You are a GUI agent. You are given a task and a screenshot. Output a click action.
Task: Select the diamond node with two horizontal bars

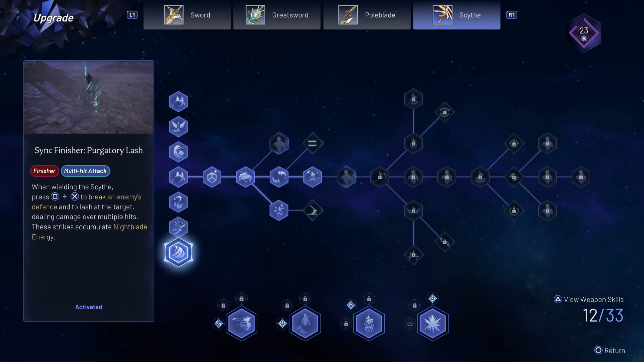(x=312, y=144)
